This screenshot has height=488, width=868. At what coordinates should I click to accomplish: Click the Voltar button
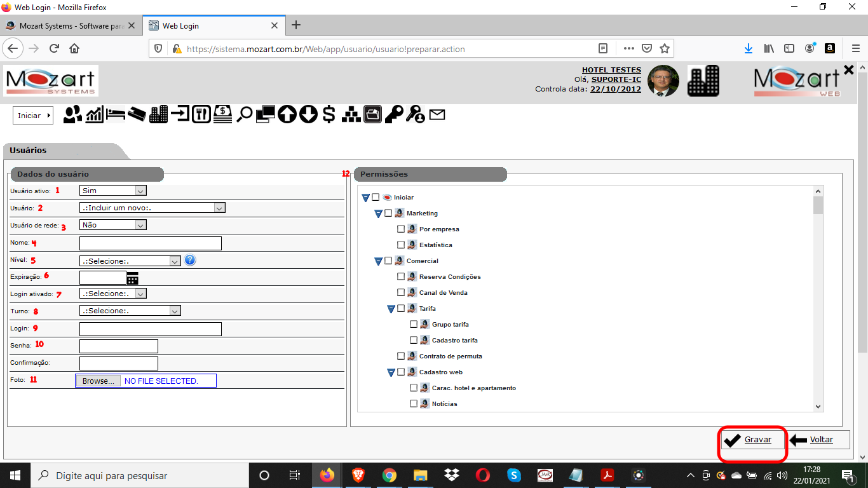point(818,440)
